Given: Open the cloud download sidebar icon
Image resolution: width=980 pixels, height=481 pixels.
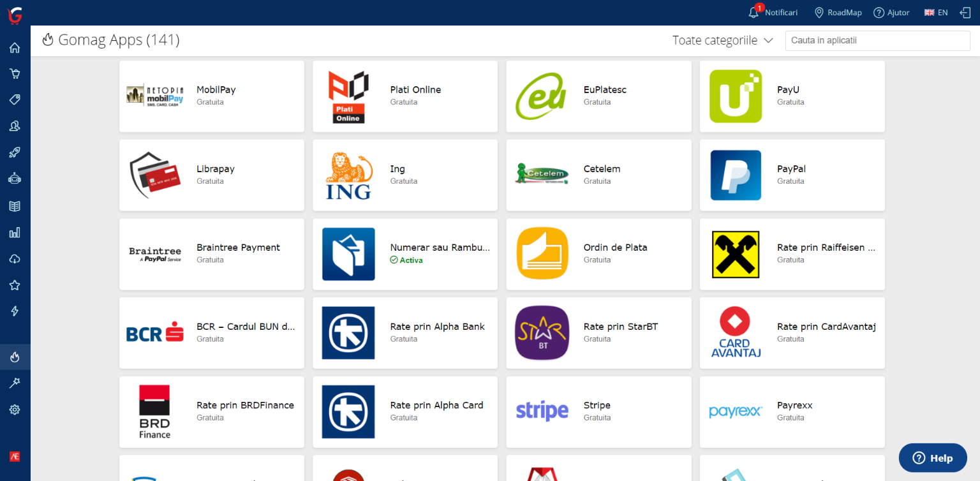Looking at the screenshot, I should (x=15, y=258).
